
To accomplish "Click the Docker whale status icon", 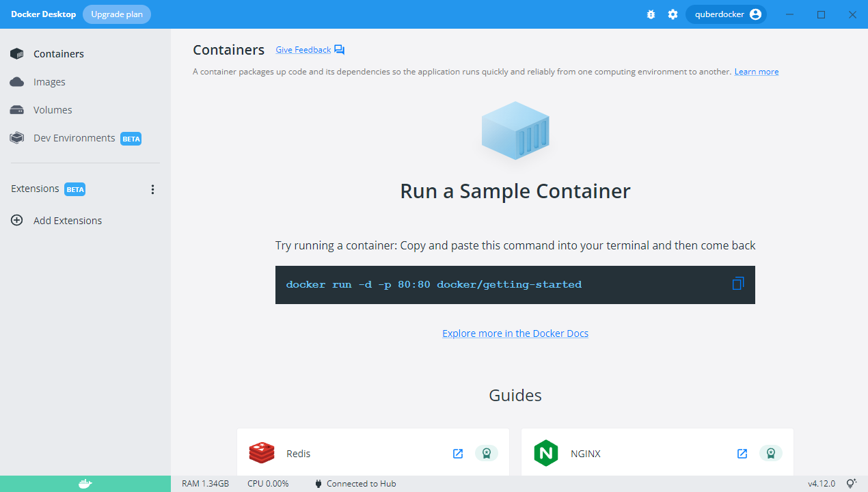I will point(85,484).
